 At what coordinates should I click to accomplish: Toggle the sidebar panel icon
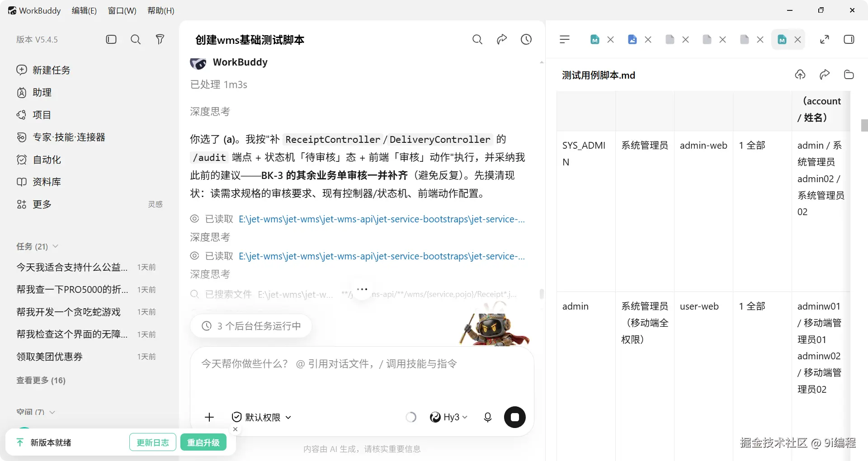[x=111, y=40]
